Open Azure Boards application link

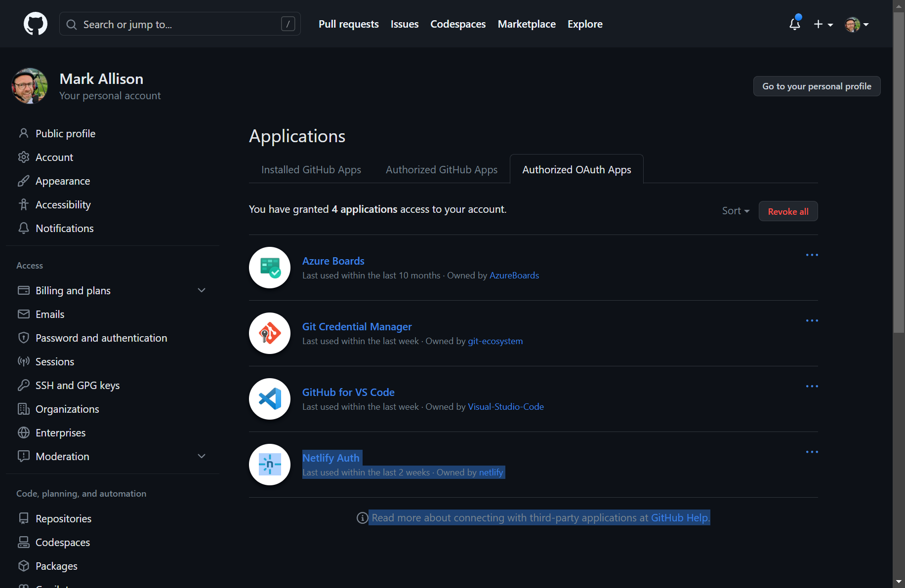(333, 261)
